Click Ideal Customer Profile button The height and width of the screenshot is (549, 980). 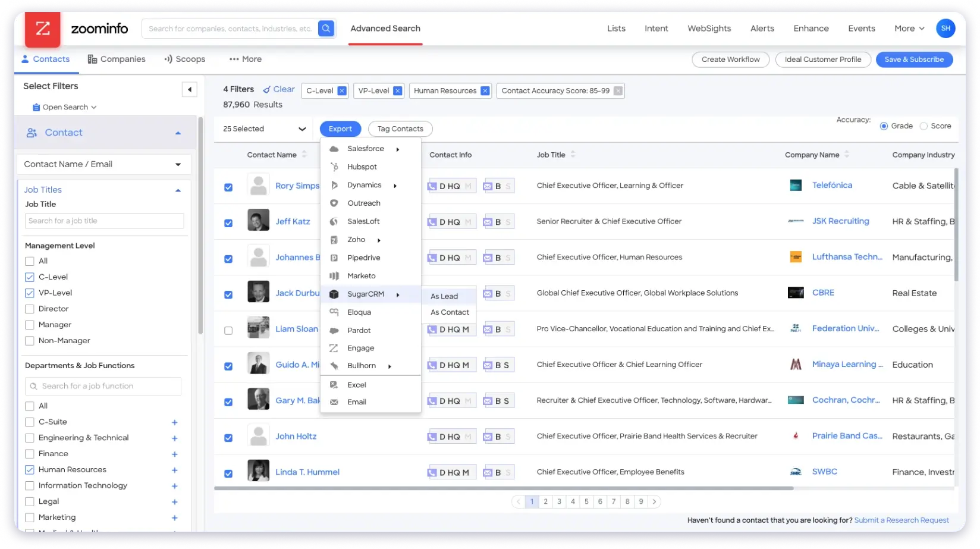point(822,59)
